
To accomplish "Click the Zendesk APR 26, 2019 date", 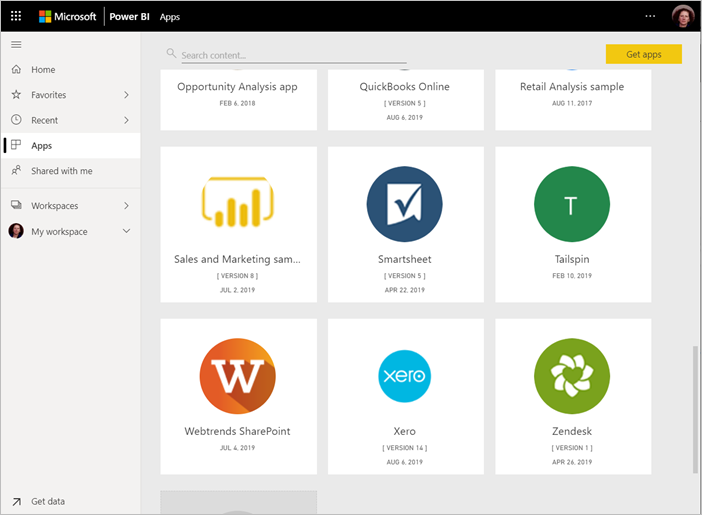I will [x=572, y=462].
